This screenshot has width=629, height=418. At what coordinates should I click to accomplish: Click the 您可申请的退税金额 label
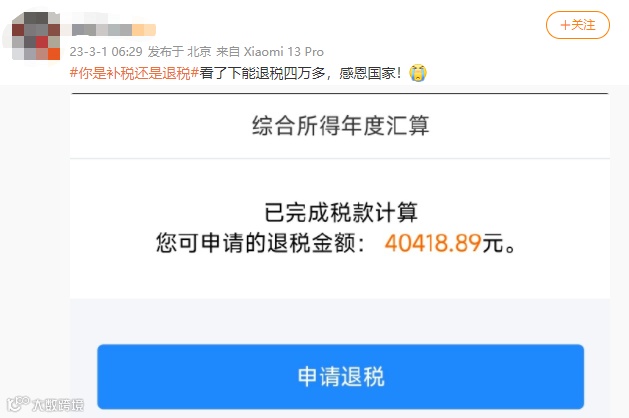coord(255,243)
